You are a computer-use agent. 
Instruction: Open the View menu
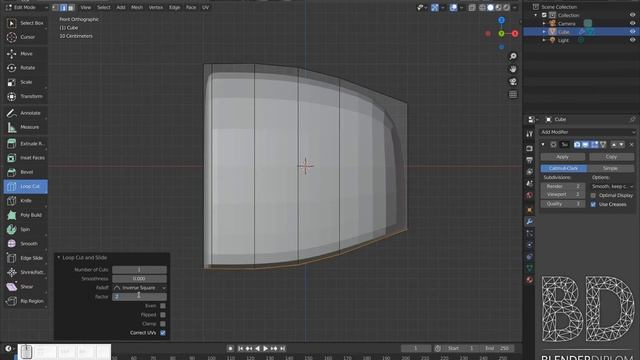pos(86,7)
